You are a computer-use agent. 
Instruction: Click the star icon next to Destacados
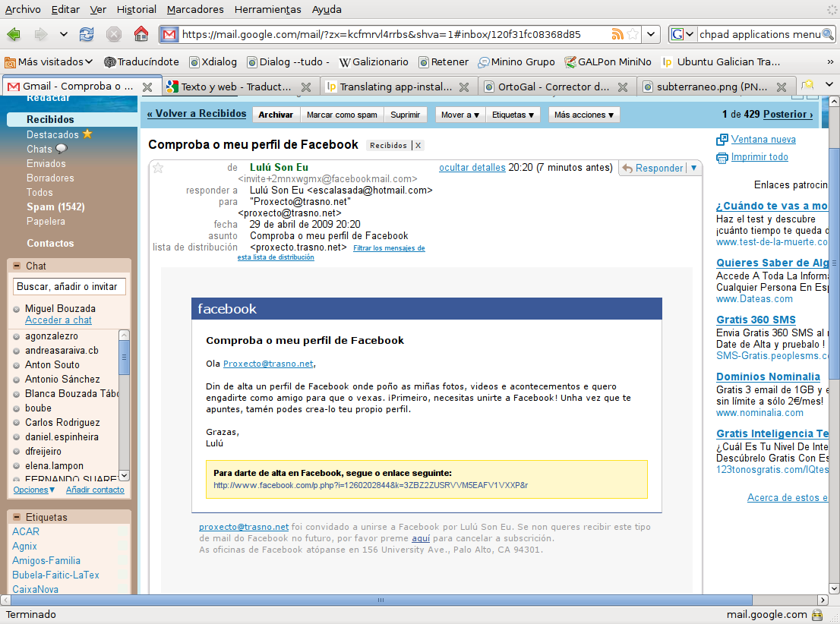point(87,134)
